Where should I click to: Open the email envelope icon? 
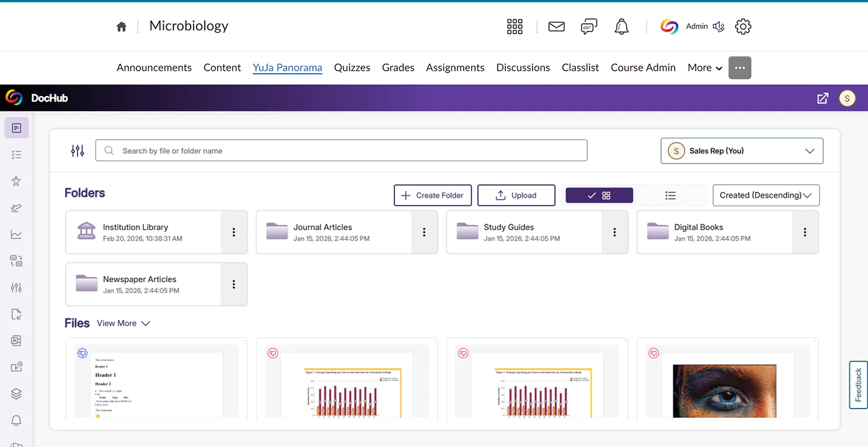pyautogui.click(x=556, y=27)
